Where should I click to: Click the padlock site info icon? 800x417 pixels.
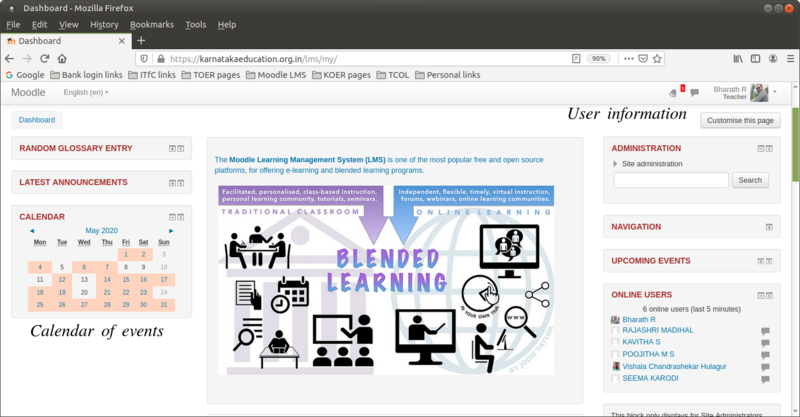coord(161,59)
